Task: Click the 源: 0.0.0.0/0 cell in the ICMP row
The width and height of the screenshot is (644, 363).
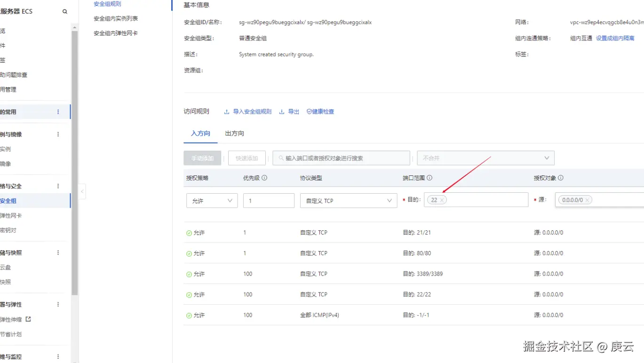Action: click(549, 316)
